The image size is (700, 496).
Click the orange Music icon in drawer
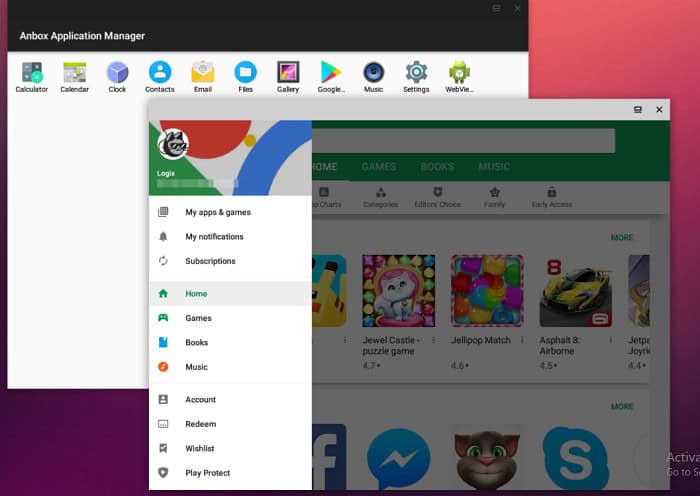click(163, 367)
